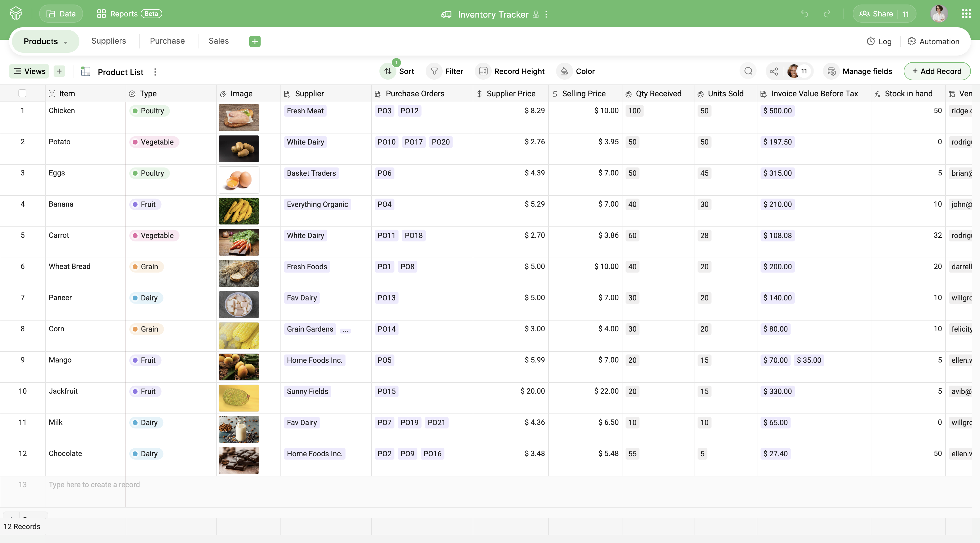Click the search magnifier icon
This screenshot has width=980, height=543.
(748, 71)
